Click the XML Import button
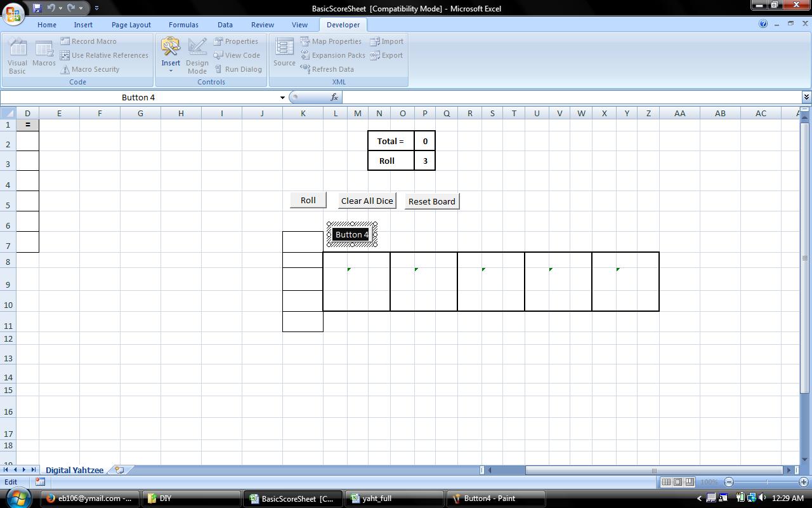The height and width of the screenshot is (508, 812). (x=386, y=41)
